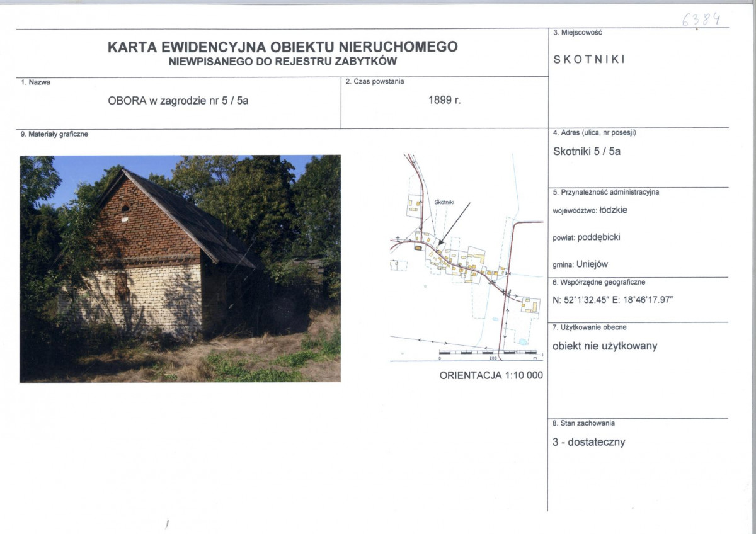This screenshot has width=756, height=534.
Task: Select the address 'Skotniki 5 / 5a'
Action: tap(587, 151)
